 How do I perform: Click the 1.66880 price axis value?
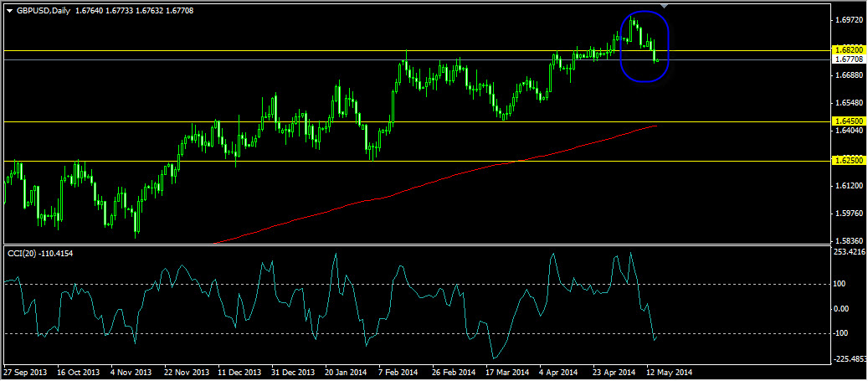coord(850,75)
